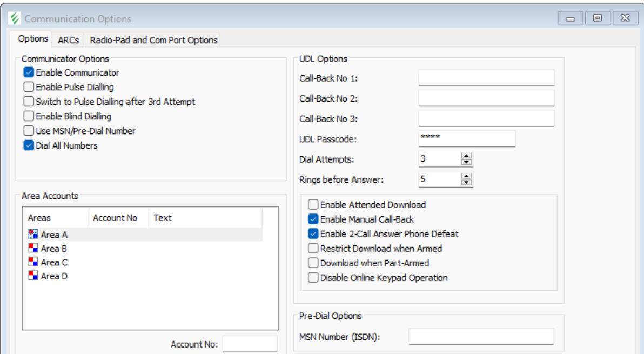Enable Pulse Dialling checkbox
The image size is (644, 354).
pyautogui.click(x=29, y=87)
